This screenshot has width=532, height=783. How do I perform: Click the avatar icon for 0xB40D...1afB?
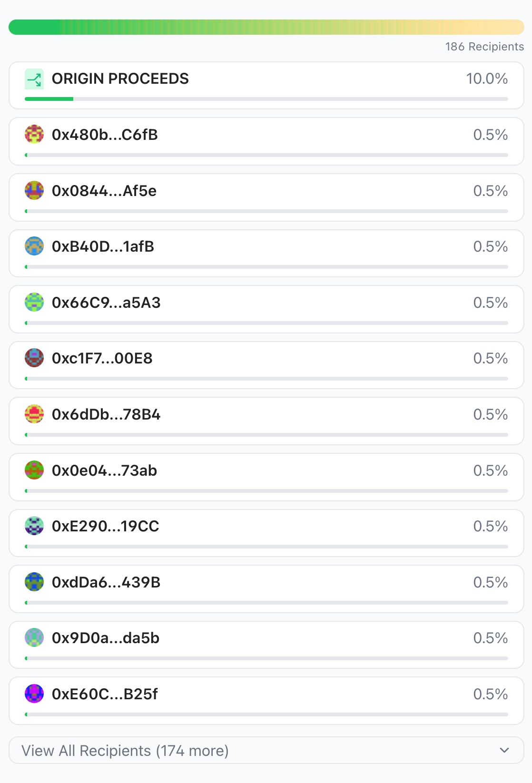[x=34, y=246]
